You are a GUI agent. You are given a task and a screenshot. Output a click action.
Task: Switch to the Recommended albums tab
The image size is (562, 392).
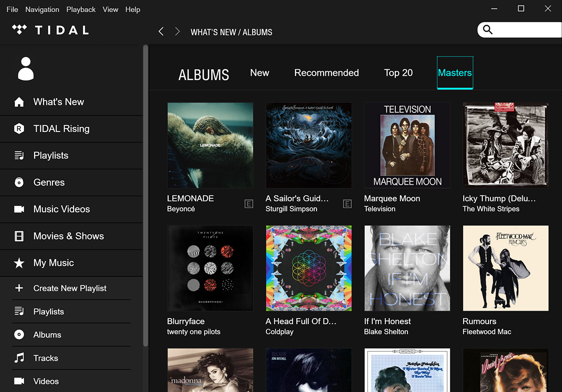tap(326, 73)
